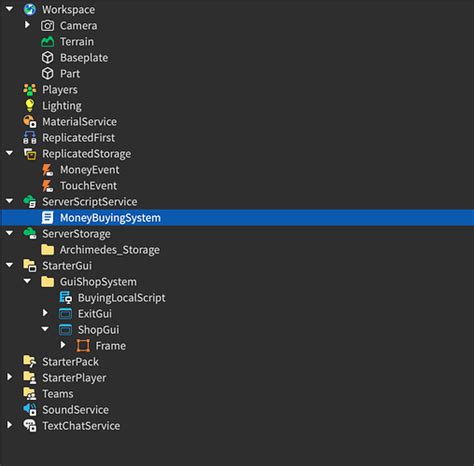Click the Workspace globe icon
The height and width of the screenshot is (466, 474).
(30, 10)
